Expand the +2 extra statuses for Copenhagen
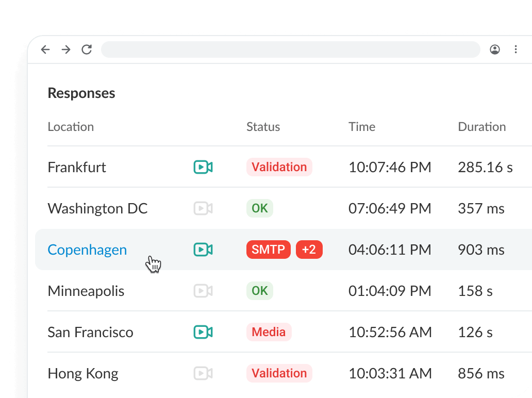The height and width of the screenshot is (398, 532). pyautogui.click(x=309, y=250)
